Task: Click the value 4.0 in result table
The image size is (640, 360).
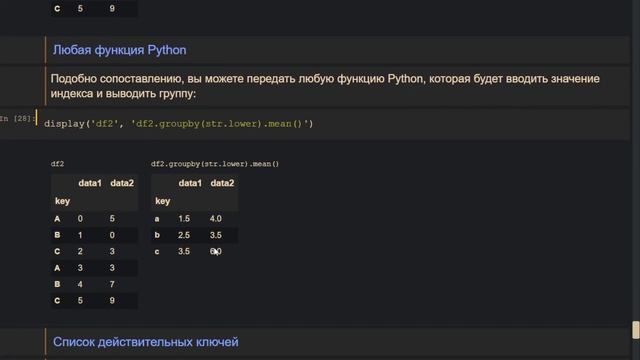Action: pyautogui.click(x=216, y=219)
